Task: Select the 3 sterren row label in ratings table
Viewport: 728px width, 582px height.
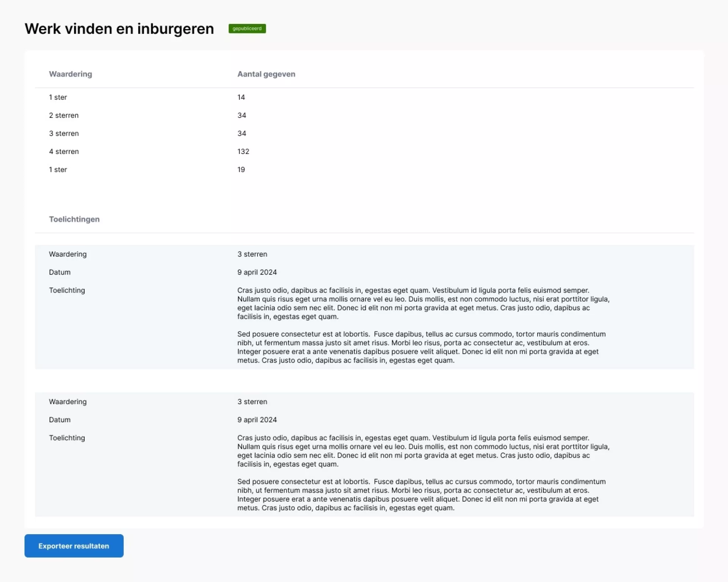Action: (x=64, y=133)
